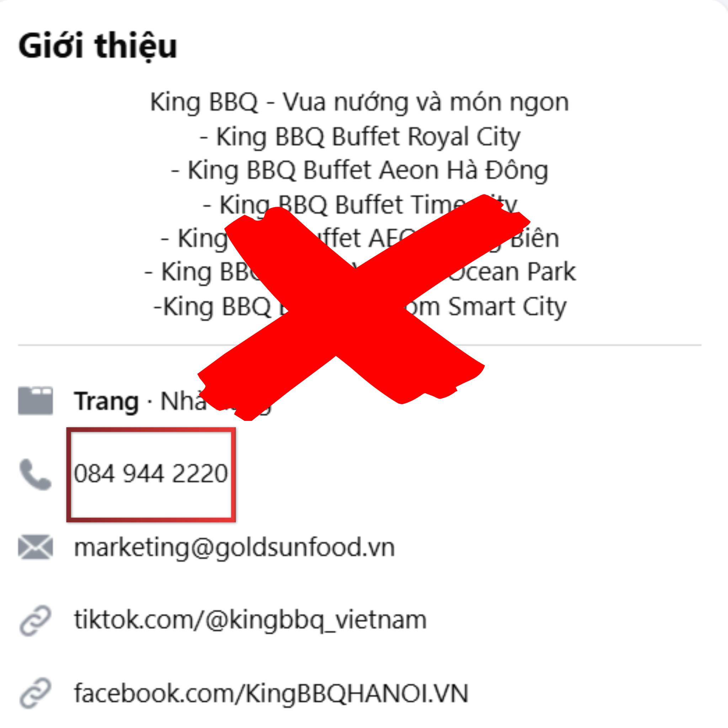Click King BBQ - Vua nướng và món ngon
This screenshot has height=728, width=728.
pyautogui.click(x=359, y=102)
